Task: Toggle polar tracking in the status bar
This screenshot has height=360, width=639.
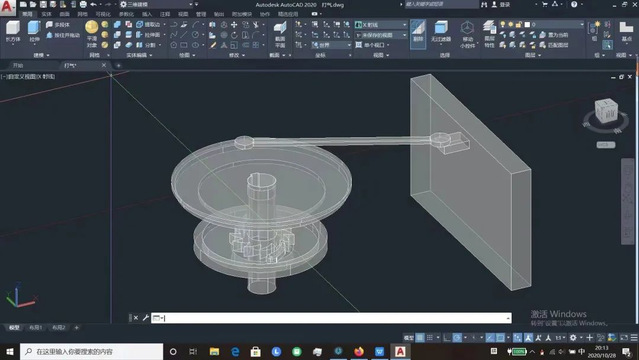Action: pos(457,338)
